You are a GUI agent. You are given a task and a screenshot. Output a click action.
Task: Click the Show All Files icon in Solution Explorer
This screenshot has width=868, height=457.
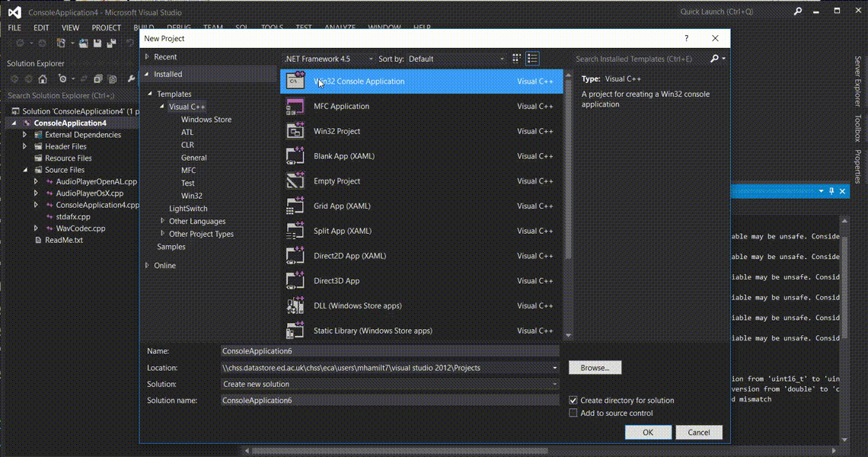click(113, 79)
